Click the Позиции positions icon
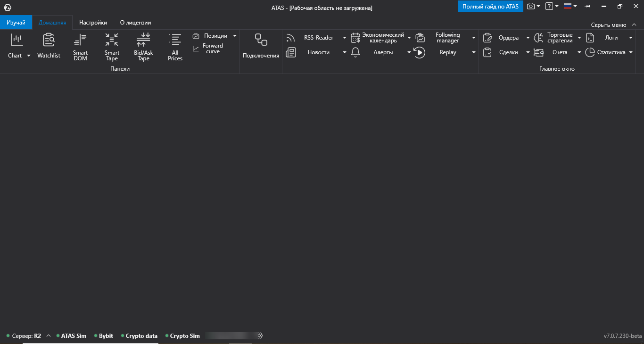 [x=196, y=36]
